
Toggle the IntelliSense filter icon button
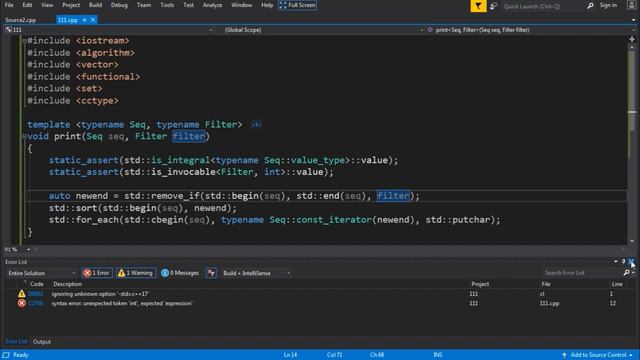(211, 273)
